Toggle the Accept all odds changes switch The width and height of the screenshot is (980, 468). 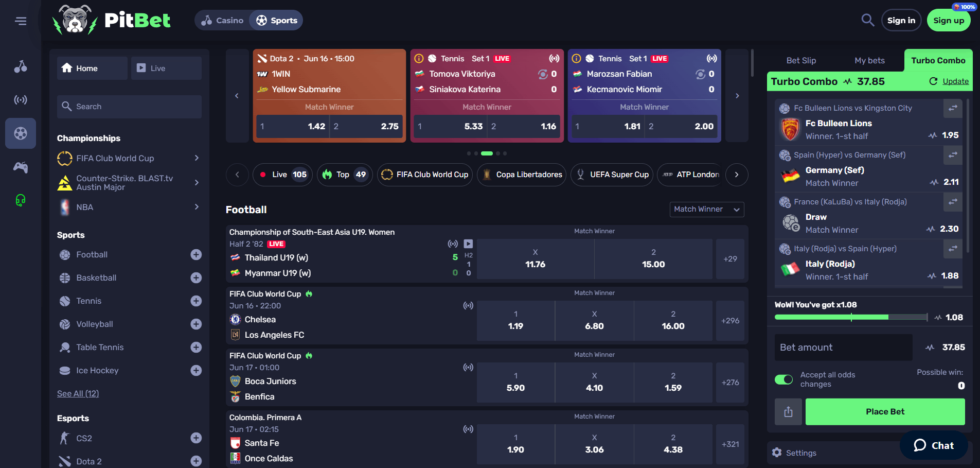point(783,379)
